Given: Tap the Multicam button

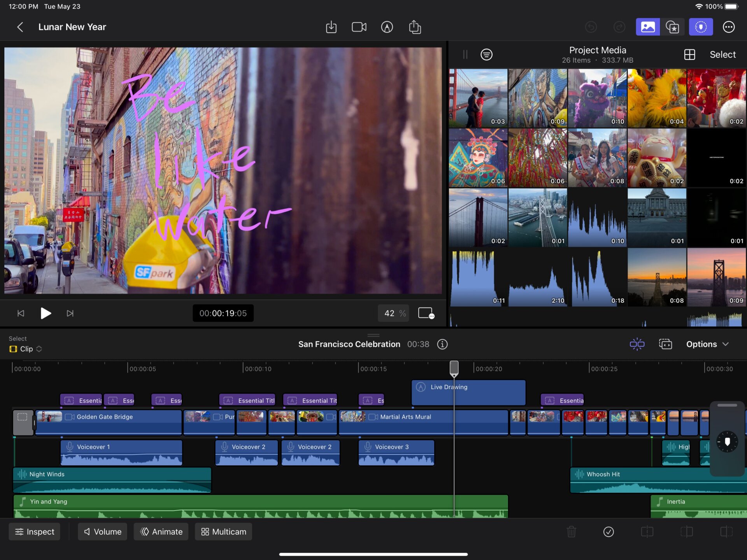Looking at the screenshot, I should point(223,532).
